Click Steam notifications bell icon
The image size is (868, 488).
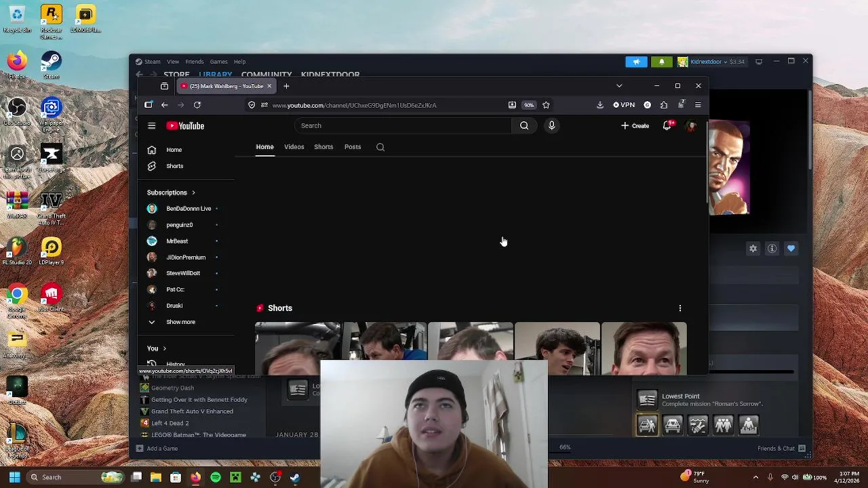point(662,62)
